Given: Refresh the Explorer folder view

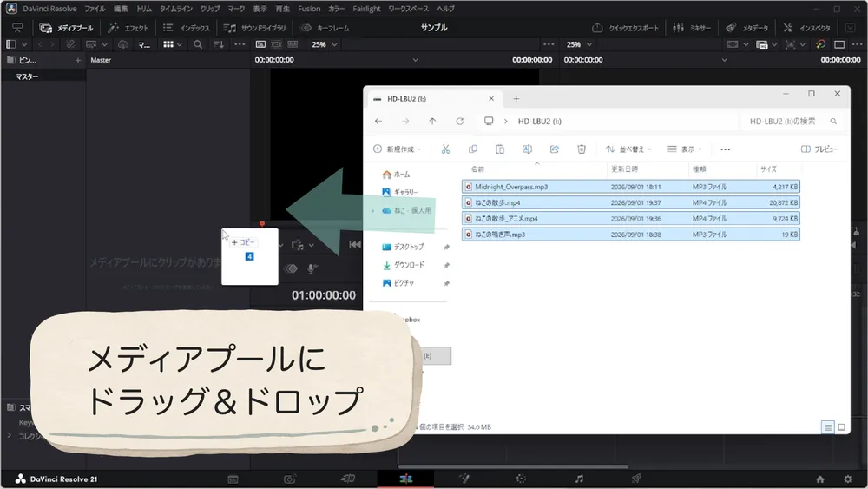Looking at the screenshot, I should tap(459, 121).
